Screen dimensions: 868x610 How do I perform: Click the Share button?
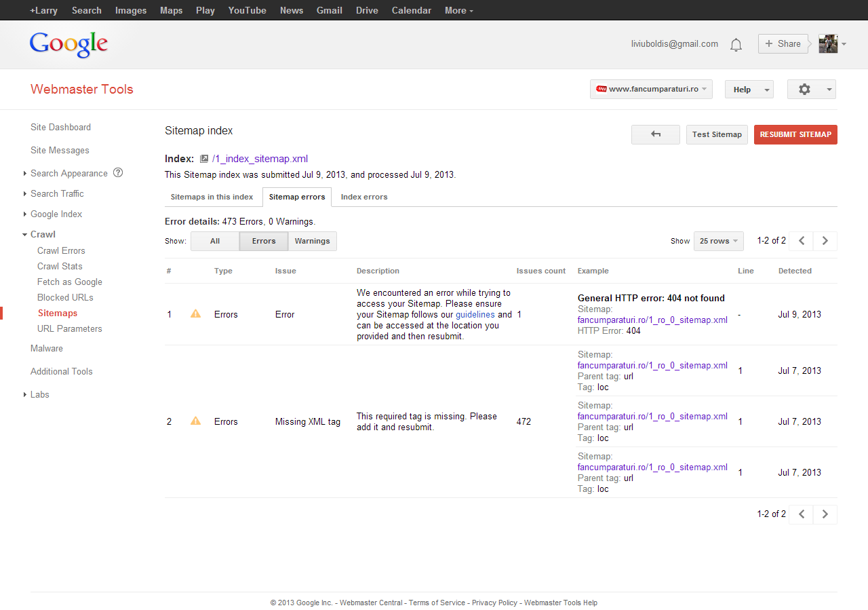tap(783, 43)
